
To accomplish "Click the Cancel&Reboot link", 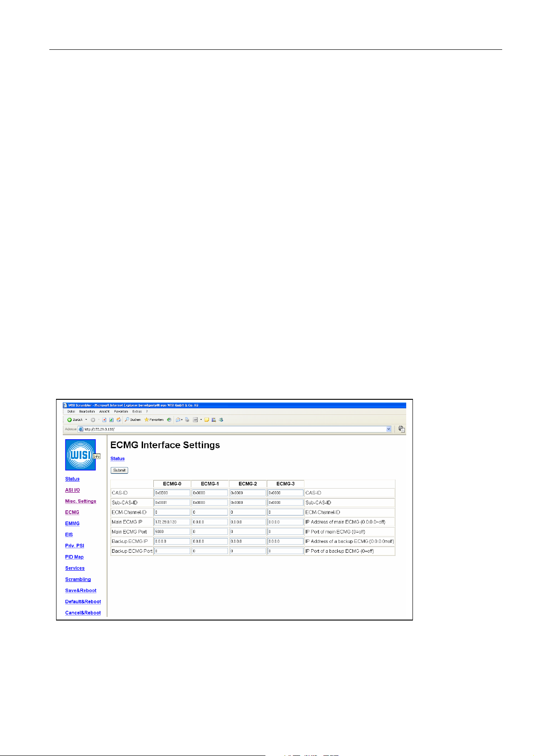I will click(x=83, y=613).
